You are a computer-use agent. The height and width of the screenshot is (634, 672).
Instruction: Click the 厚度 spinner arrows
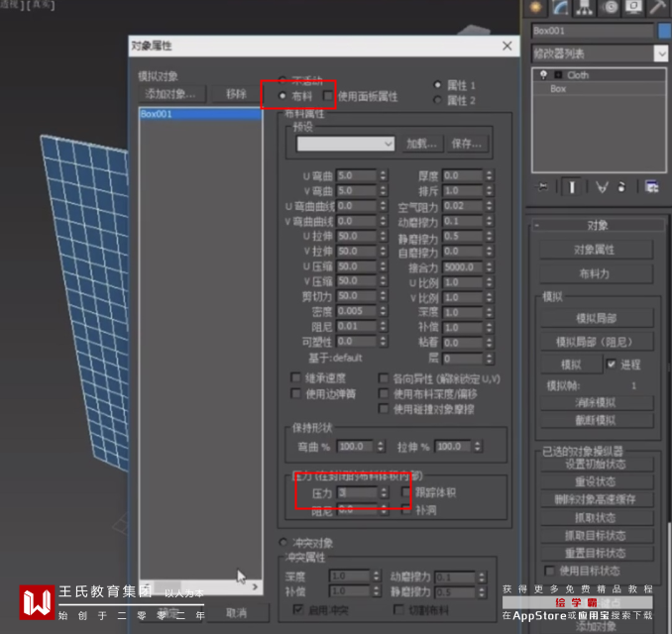pyautogui.click(x=490, y=175)
